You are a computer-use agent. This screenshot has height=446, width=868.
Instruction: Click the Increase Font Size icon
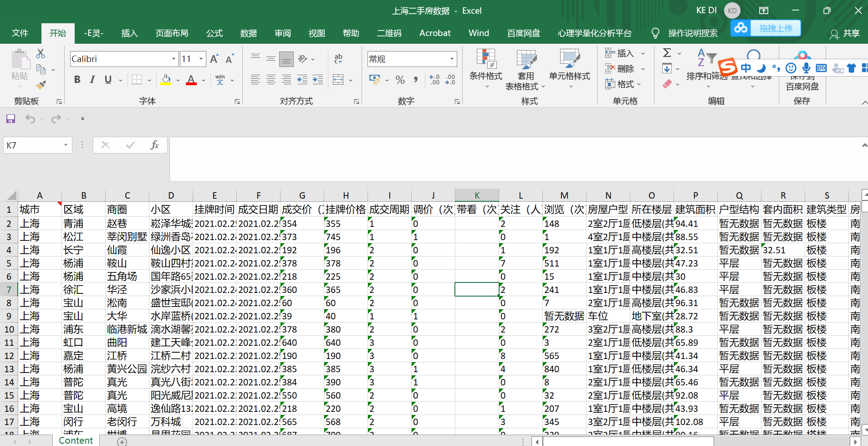coord(214,59)
